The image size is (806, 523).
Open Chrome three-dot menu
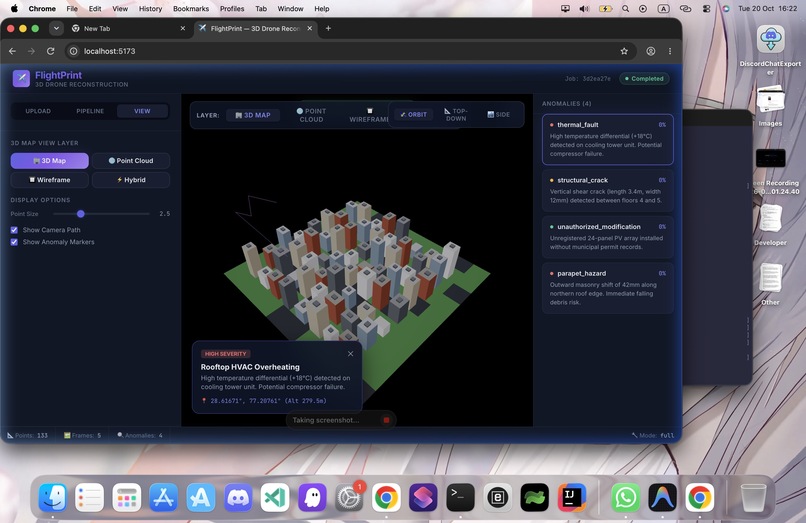670,51
